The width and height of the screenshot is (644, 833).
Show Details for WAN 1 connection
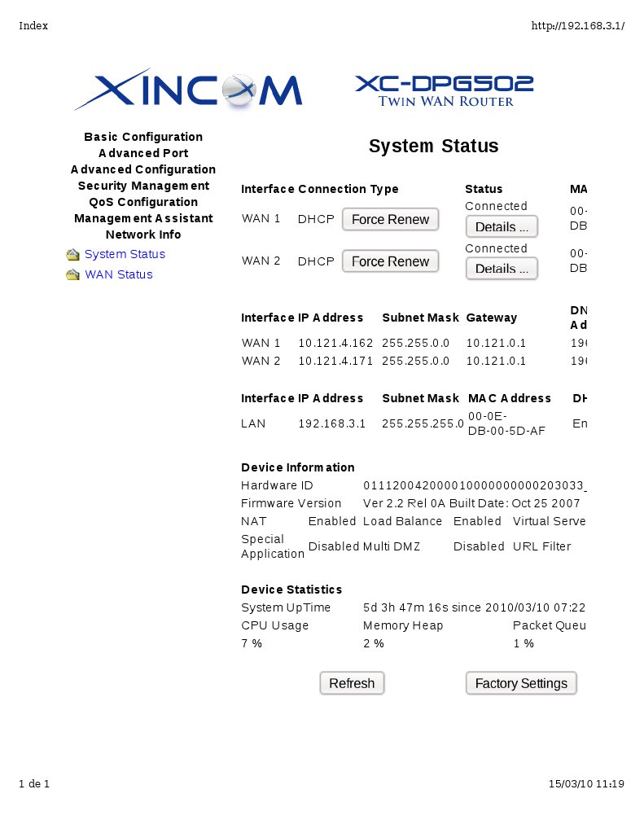(502, 227)
